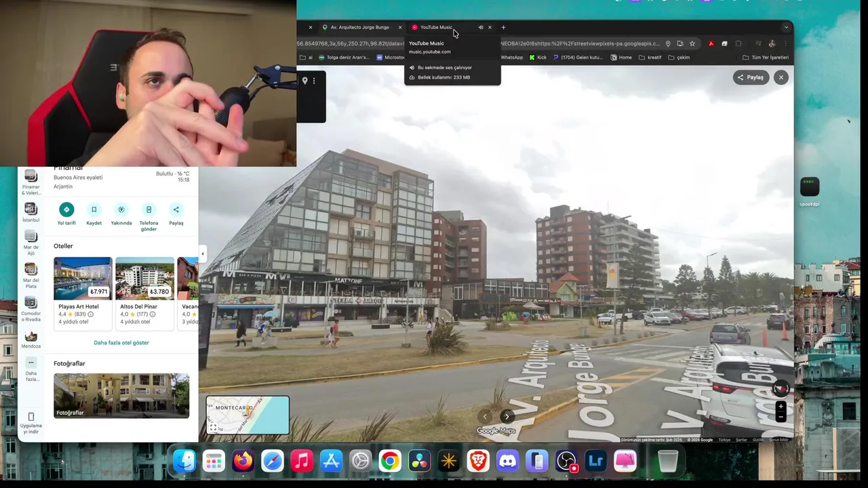
Task: Click Street View Paylaş share button
Action: tap(751, 77)
